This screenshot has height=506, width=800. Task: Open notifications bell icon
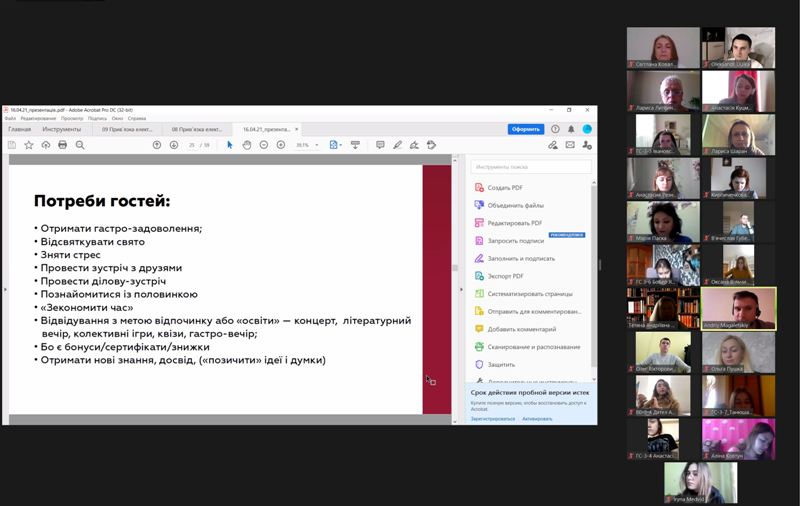[x=571, y=130]
